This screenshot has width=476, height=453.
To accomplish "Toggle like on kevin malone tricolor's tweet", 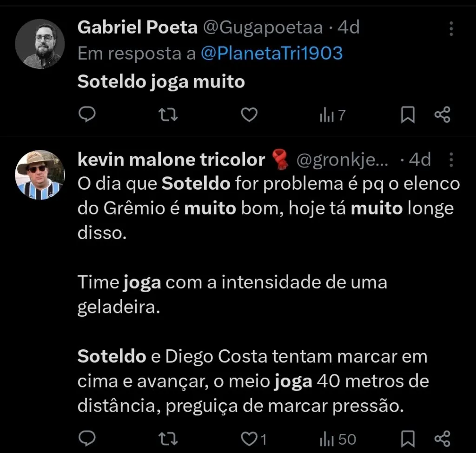I will tap(249, 438).
